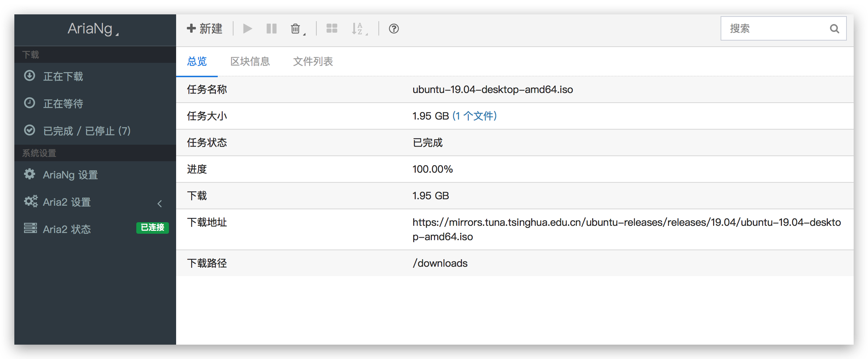The width and height of the screenshot is (868, 359).
Task: Open the 1 个文件 link
Action: [x=474, y=116]
